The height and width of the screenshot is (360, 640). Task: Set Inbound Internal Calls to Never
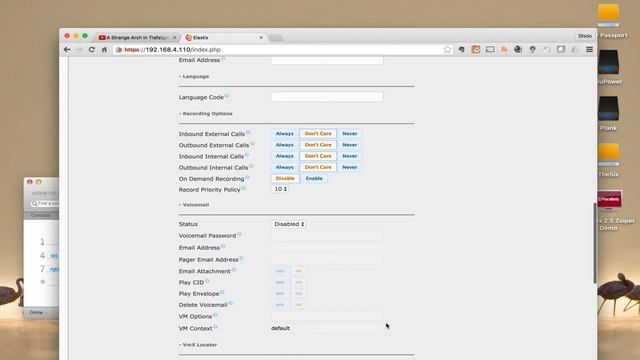click(x=350, y=156)
